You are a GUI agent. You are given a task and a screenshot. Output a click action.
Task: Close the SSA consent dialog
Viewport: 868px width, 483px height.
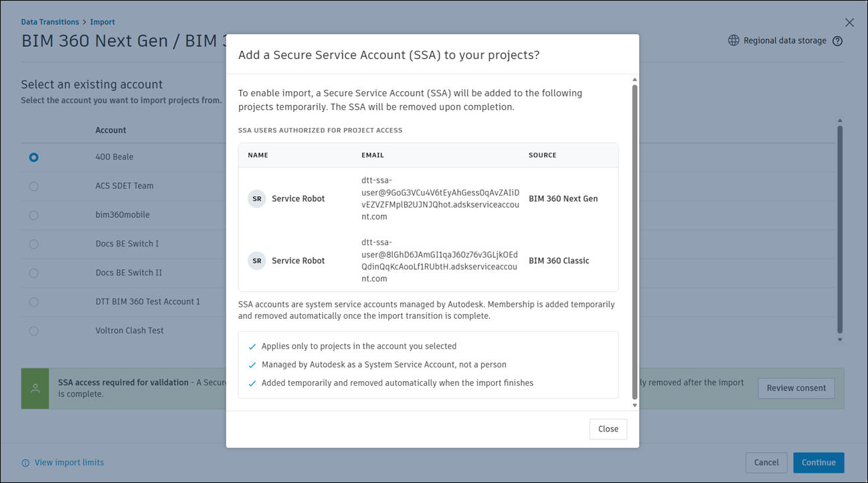tap(608, 429)
